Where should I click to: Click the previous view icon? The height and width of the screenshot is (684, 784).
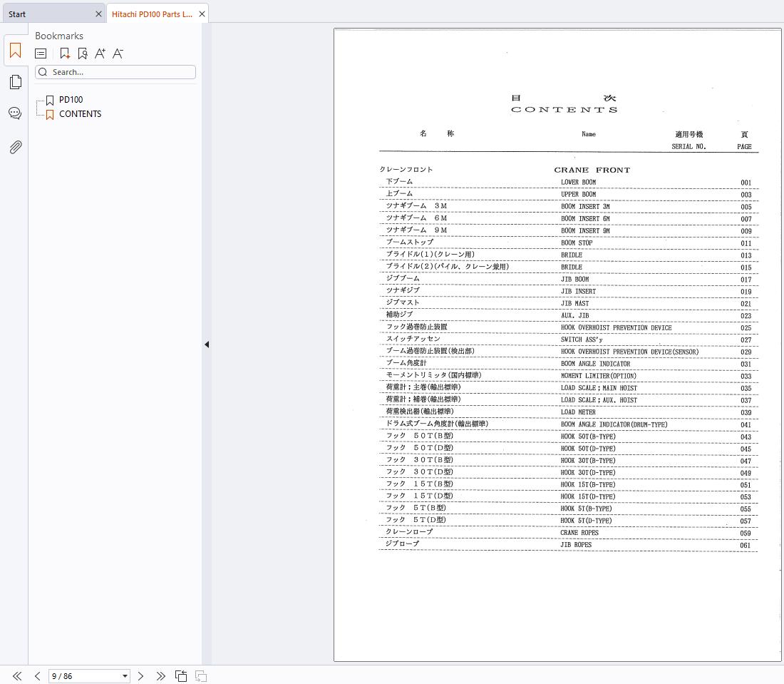click(x=181, y=676)
